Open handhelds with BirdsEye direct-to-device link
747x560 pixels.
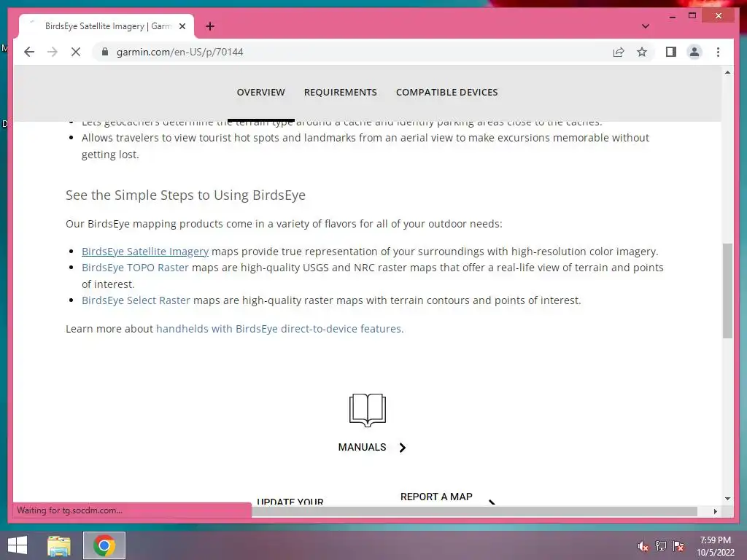[x=279, y=329]
